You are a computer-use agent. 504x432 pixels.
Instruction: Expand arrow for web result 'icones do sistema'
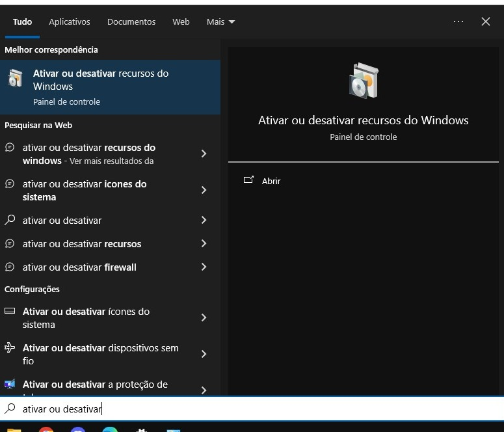tap(204, 190)
